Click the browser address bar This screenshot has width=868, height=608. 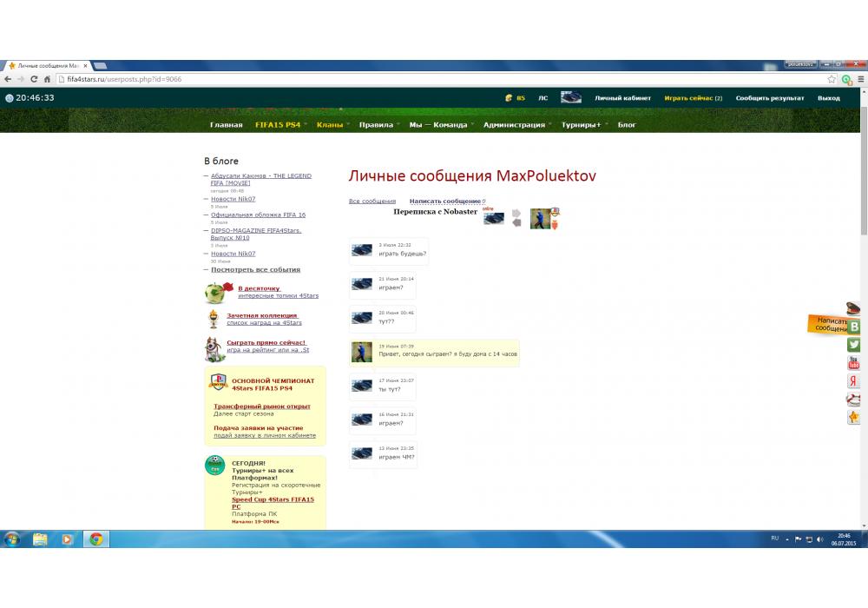coord(434,79)
